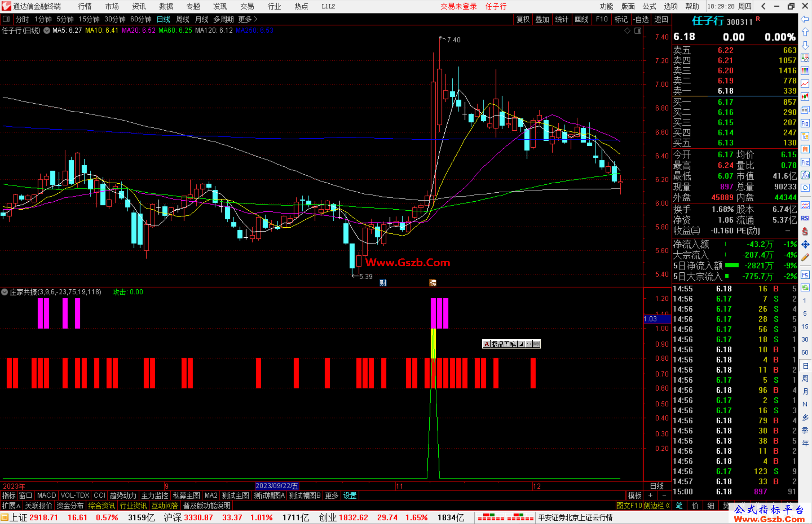Open the 复权 adjustment dropdown
This screenshot has height=524, width=812.
[x=523, y=19]
